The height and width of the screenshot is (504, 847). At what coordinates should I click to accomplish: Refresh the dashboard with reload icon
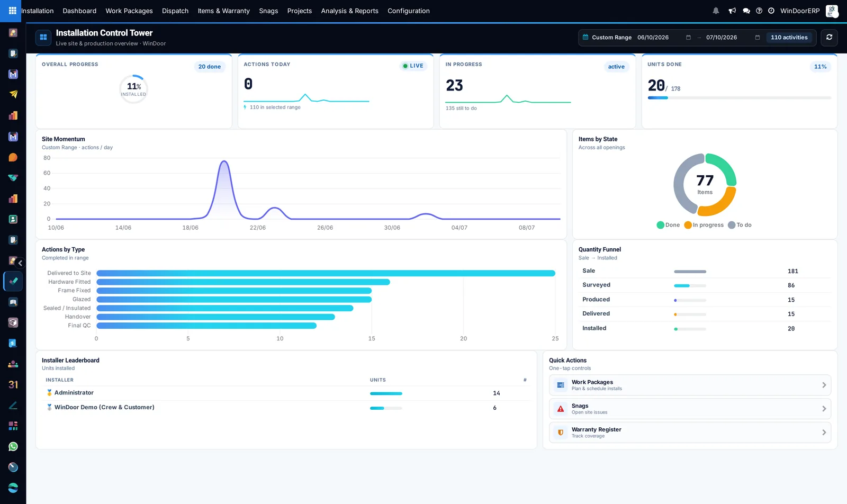pos(830,37)
